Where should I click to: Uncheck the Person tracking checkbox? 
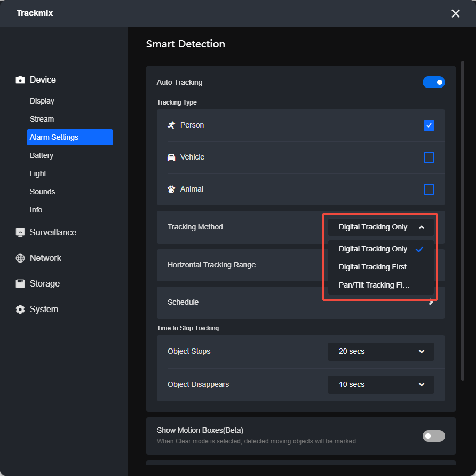(x=429, y=125)
